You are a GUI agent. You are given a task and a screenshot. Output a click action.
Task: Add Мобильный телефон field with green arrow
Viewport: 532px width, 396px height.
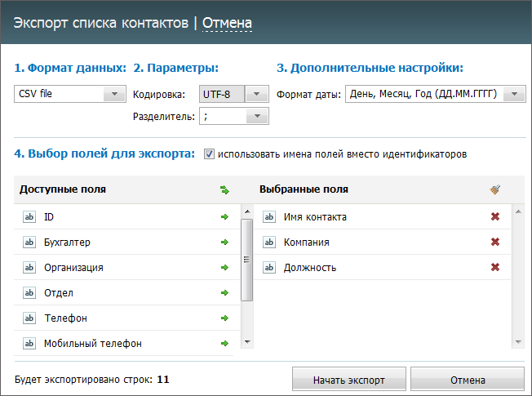coord(224,344)
